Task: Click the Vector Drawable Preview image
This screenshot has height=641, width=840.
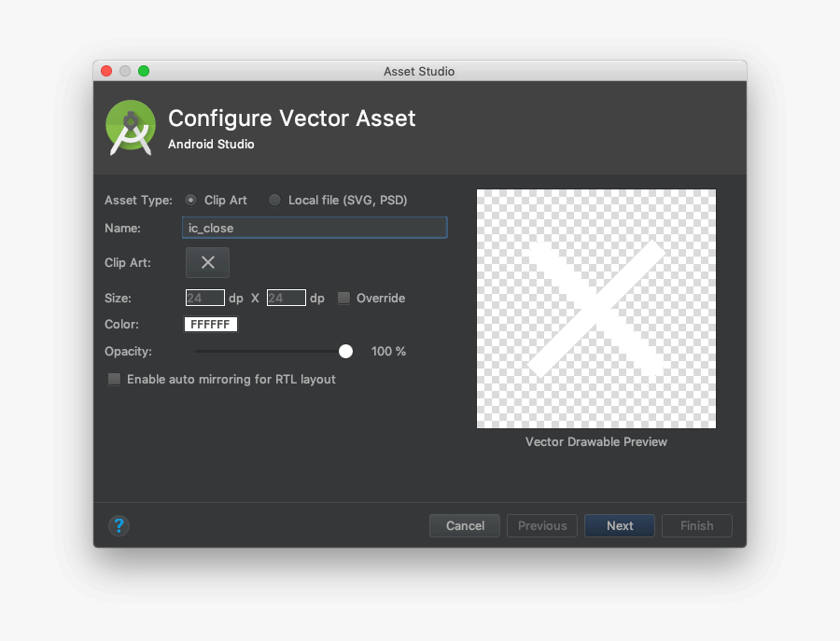Action: click(x=595, y=308)
